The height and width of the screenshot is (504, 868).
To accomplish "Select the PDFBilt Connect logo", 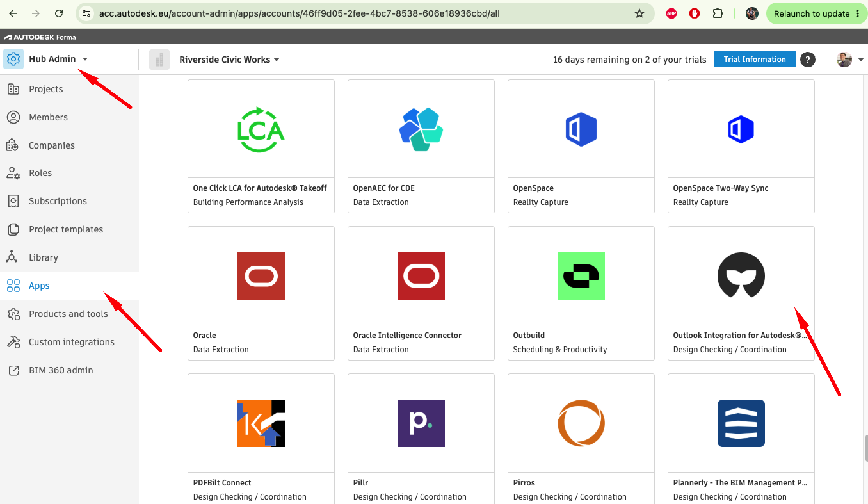I will (261, 423).
